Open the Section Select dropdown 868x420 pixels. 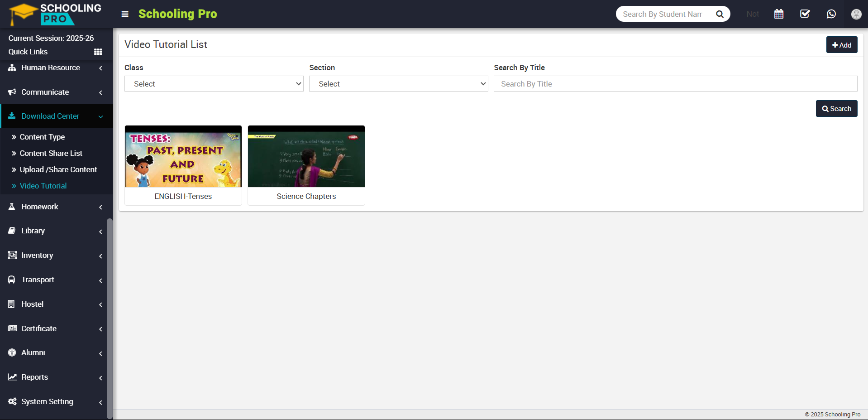tap(399, 84)
